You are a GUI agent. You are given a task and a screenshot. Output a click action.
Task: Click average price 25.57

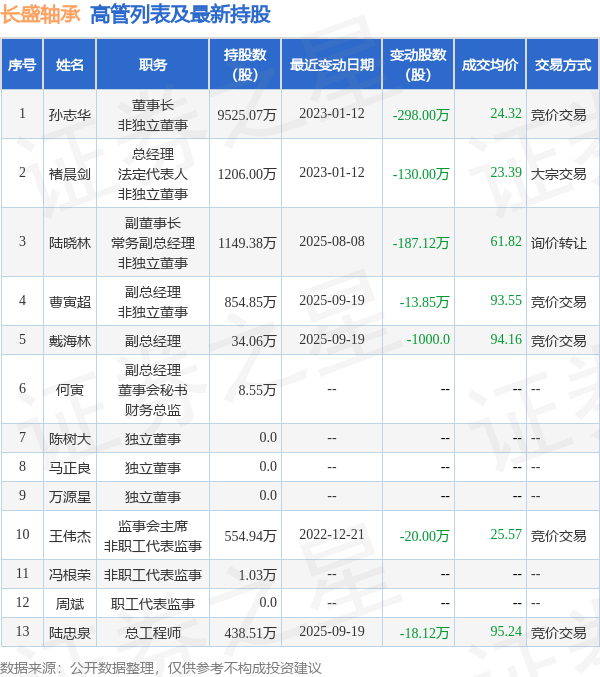(x=506, y=535)
